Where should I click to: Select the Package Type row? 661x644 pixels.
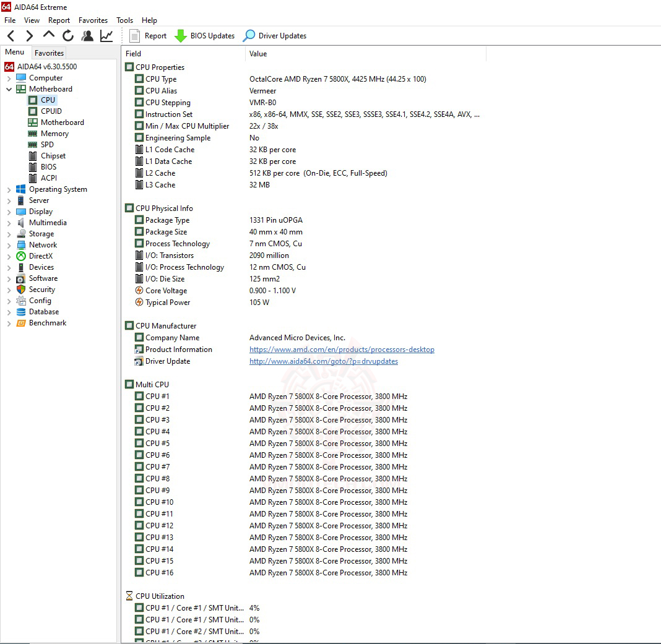pyautogui.click(x=304, y=220)
